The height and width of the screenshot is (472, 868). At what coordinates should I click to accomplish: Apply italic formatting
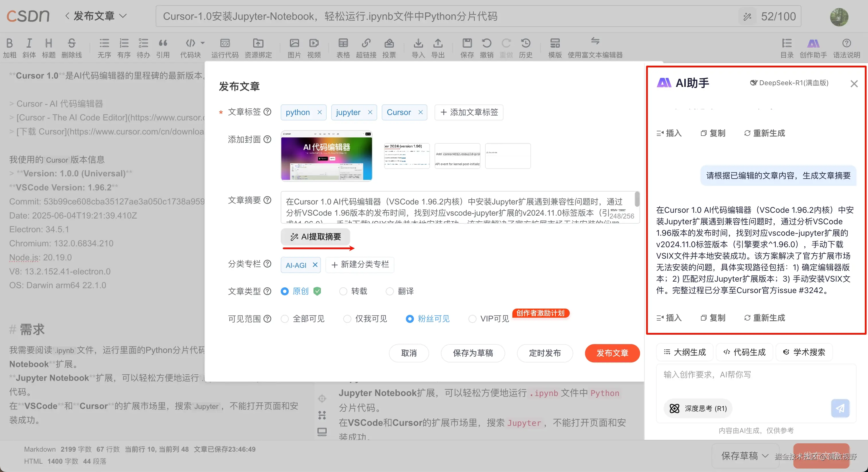29,47
